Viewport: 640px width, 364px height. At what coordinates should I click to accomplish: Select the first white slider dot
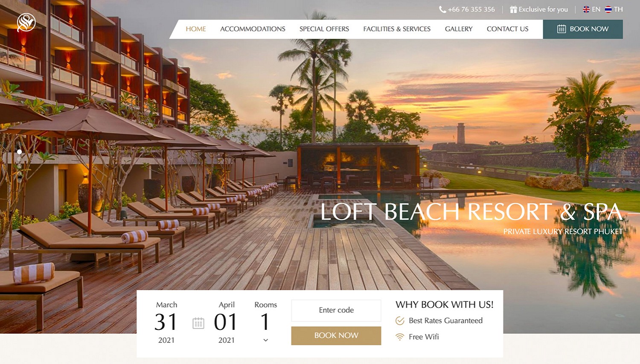(x=19, y=151)
